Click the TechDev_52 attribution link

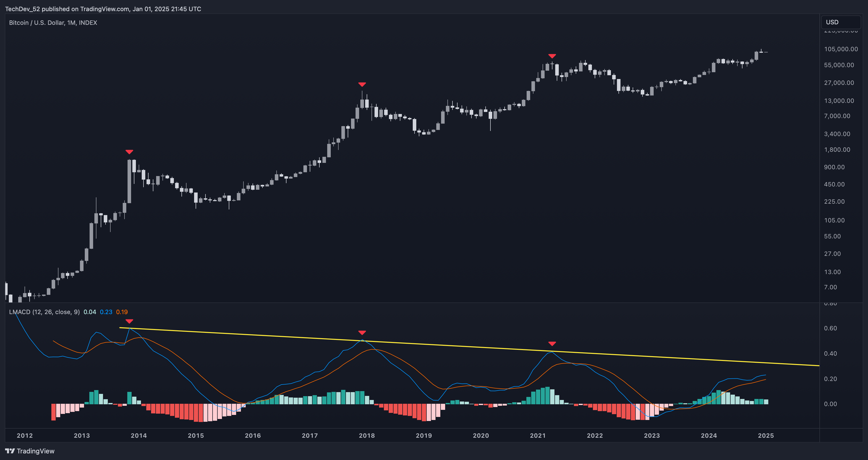(22, 9)
